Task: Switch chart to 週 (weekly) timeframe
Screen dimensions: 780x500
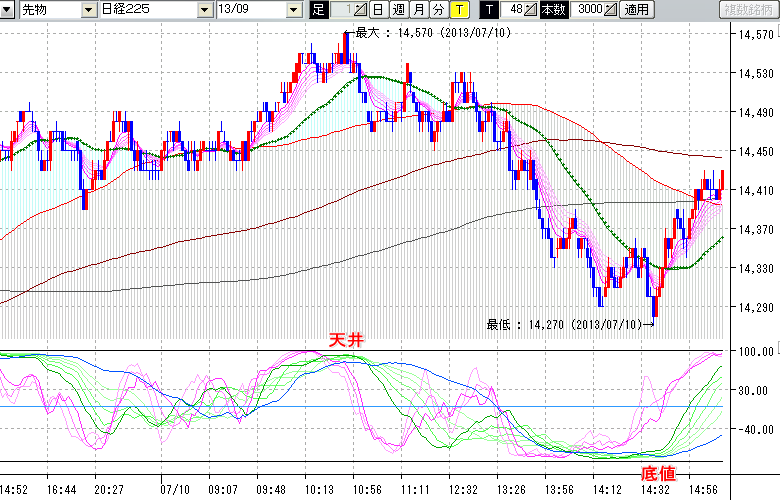Action: point(398,10)
